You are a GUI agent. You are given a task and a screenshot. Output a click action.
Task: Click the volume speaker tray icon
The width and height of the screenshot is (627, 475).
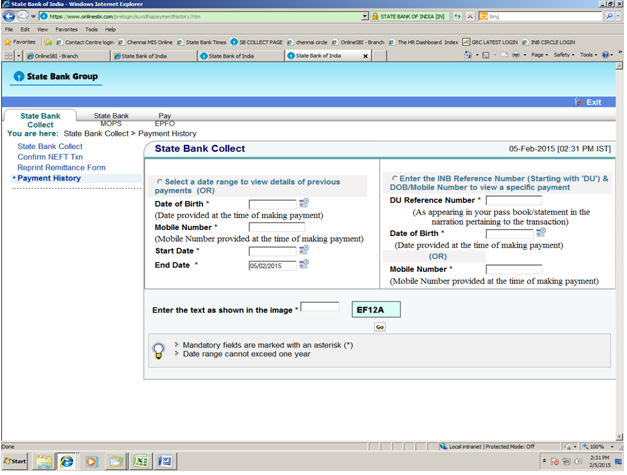[579, 462]
